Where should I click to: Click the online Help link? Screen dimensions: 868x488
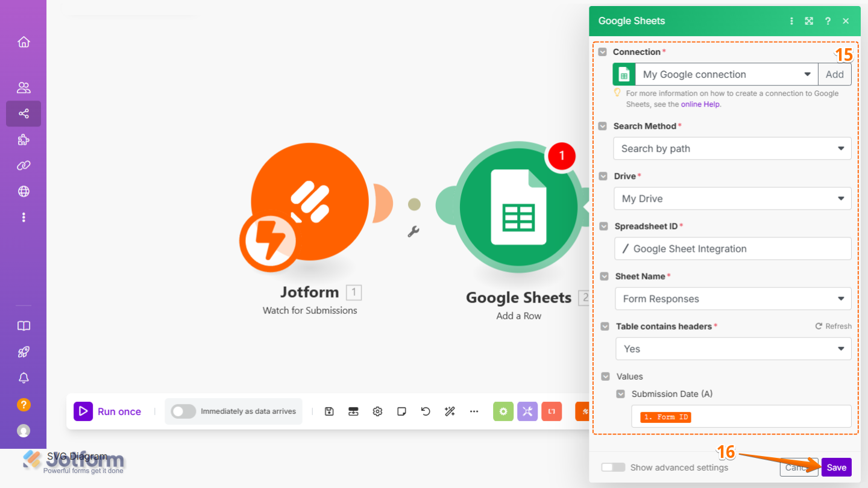(x=700, y=104)
